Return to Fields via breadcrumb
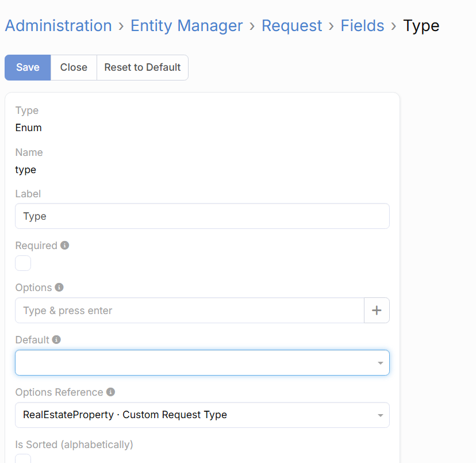Image resolution: width=476 pixels, height=463 pixels. 362,26
